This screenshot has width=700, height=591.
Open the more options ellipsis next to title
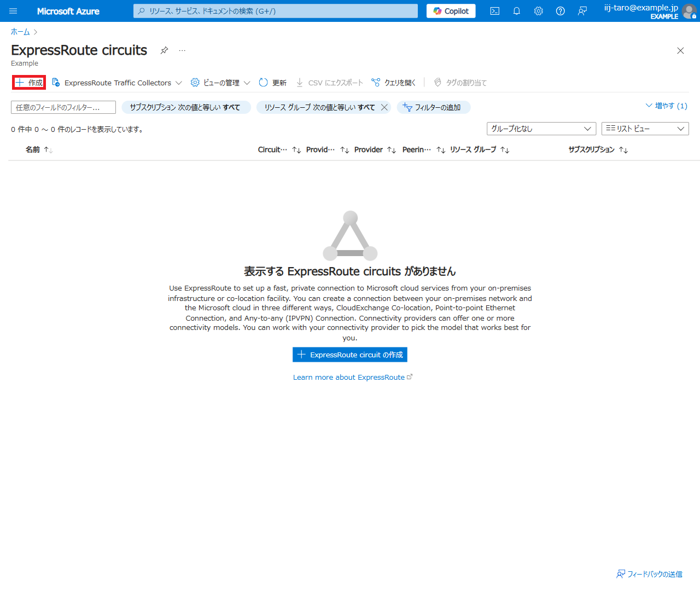[x=182, y=50]
